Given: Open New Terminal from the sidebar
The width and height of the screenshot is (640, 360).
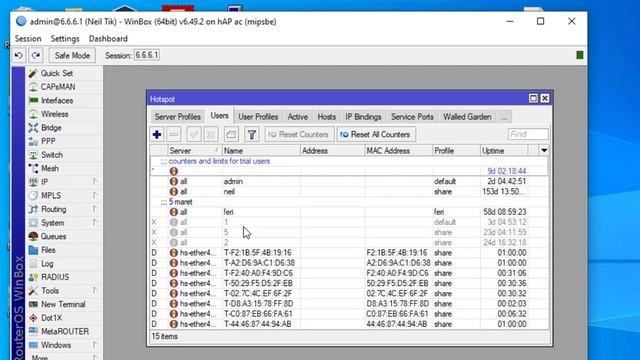Looking at the screenshot, I should coord(63,304).
